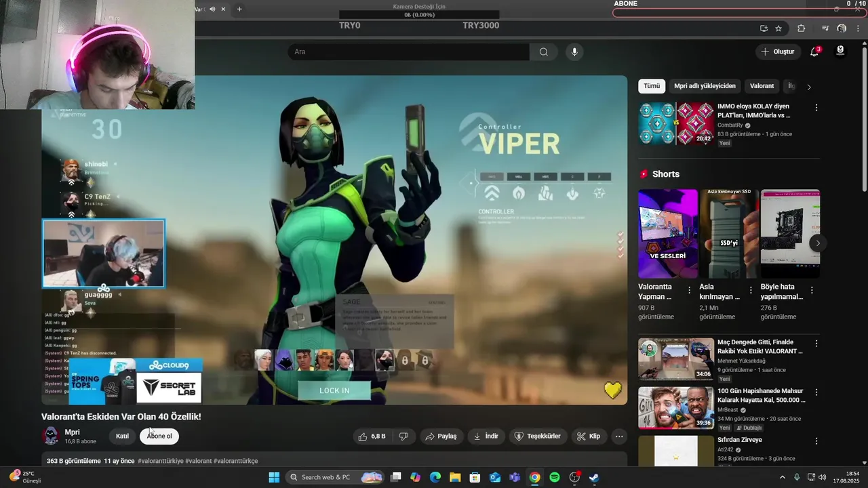Screen dimensions: 868x488
Task: Open a new browser tab
Action: (239, 9)
